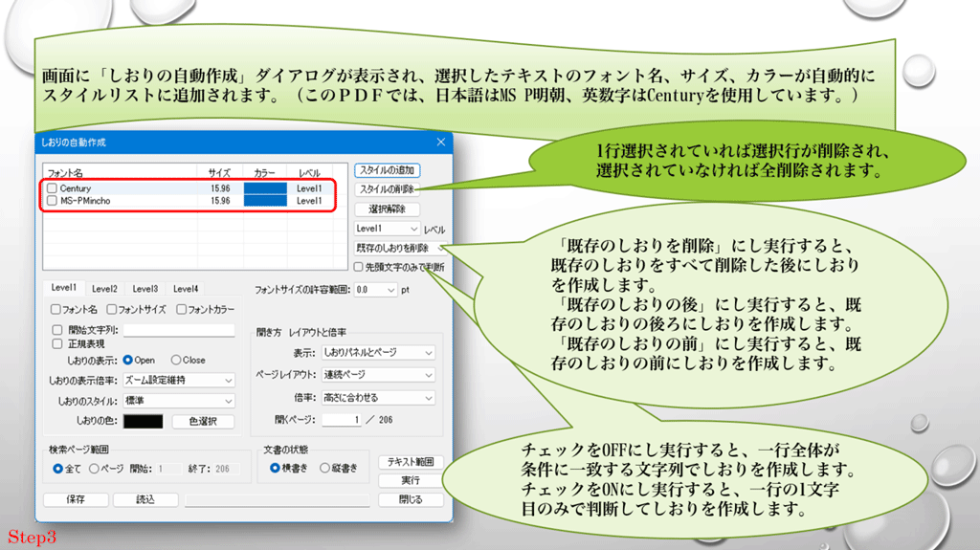Open the Level1 level dropdown

(387, 230)
